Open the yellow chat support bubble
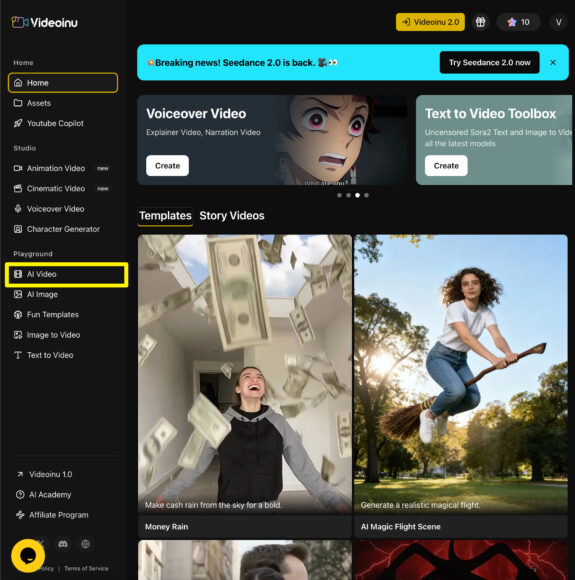The height and width of the screenshot is (580, 575). [28, 556]
